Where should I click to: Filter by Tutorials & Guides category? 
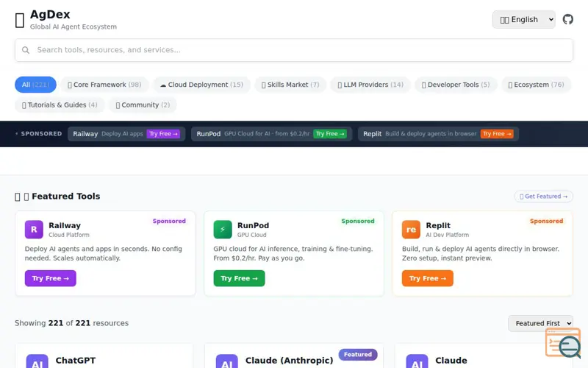pyautogui.click(x=60, y=105)
